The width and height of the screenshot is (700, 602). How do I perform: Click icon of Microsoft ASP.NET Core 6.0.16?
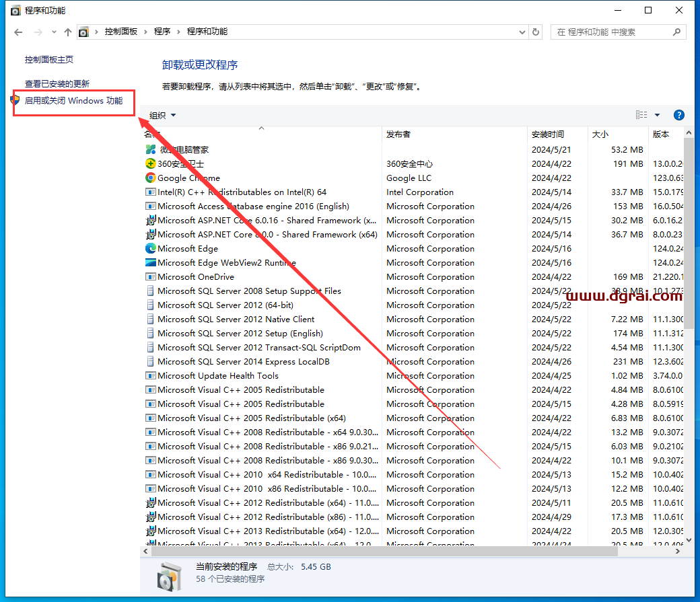coord(151,221)
